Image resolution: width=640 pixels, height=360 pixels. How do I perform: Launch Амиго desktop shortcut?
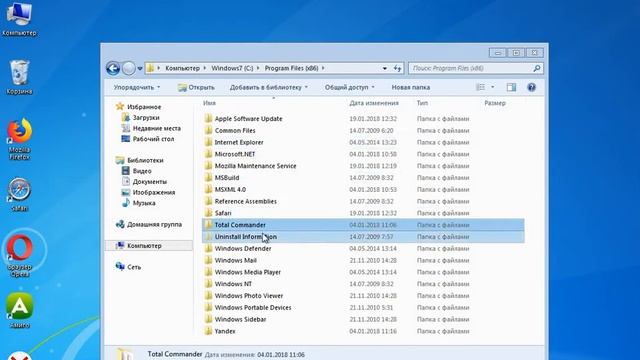point(19,310)
